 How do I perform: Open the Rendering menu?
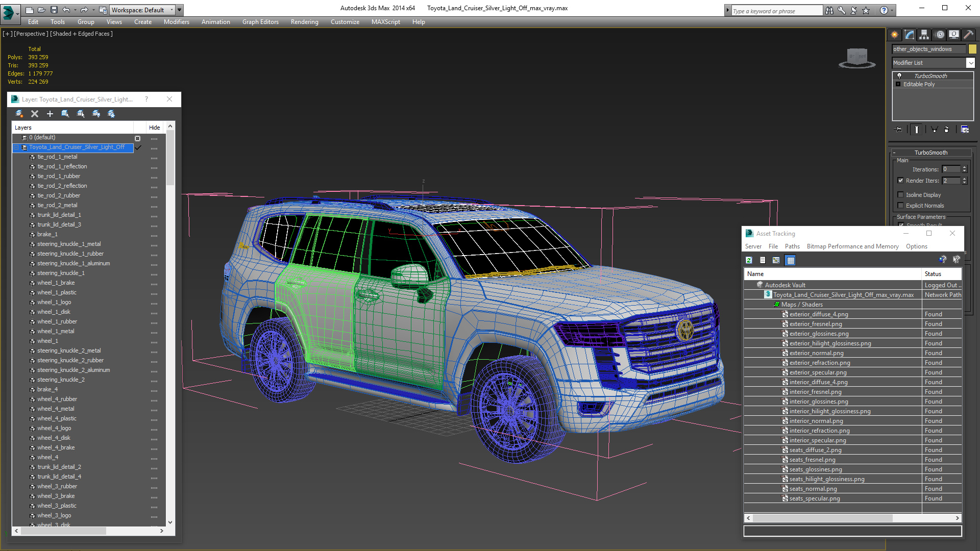point(304,22)
